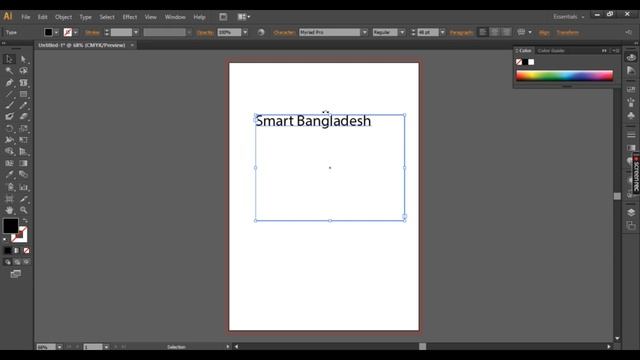Swap fill and stroke colors

click(25, 221)
